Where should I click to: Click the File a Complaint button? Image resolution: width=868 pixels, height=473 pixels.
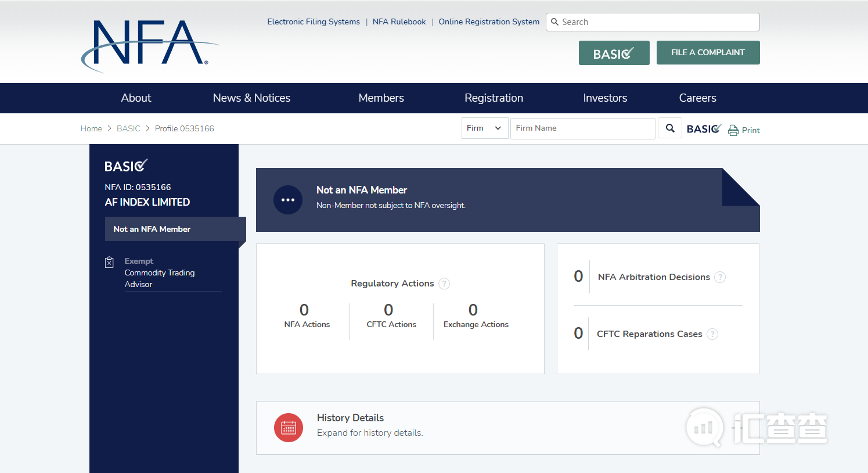pos(708,52)
